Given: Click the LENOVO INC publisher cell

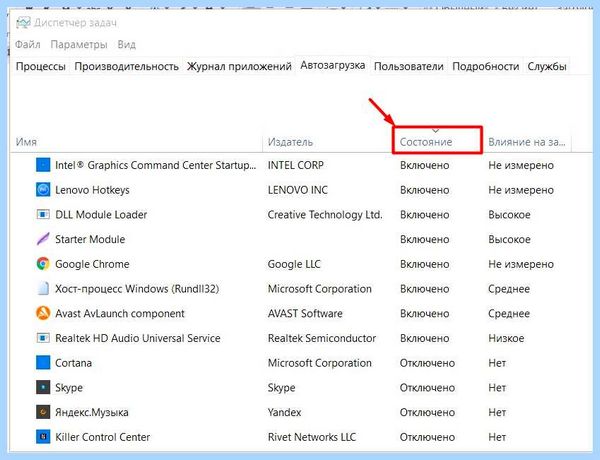Looking at the screenshot, I should (298, 190).
